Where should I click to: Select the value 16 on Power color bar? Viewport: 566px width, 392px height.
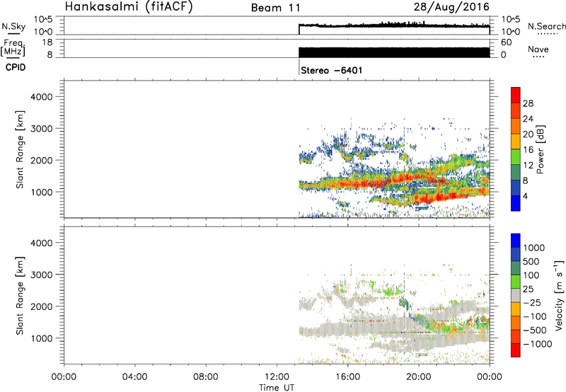[528, 150]
